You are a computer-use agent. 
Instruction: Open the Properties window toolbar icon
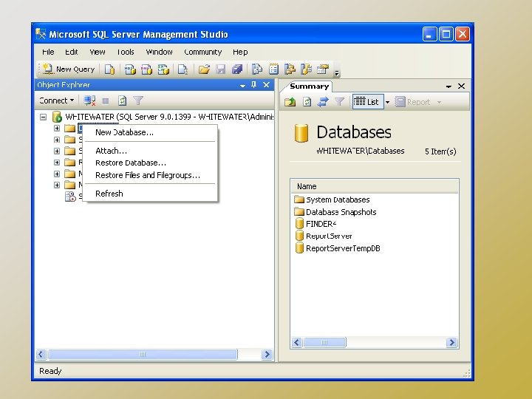point(323,69)
